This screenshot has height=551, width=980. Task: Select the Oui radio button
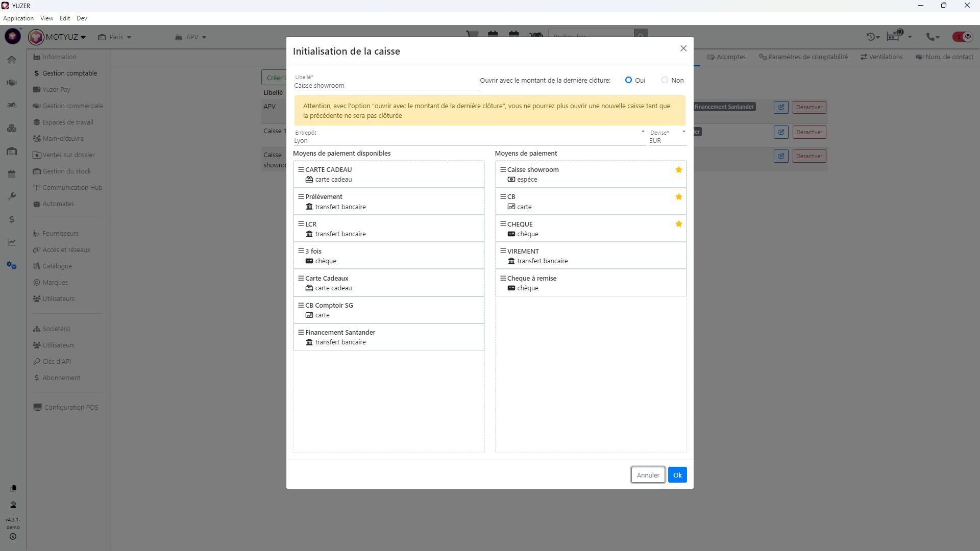tap(628, 80)
